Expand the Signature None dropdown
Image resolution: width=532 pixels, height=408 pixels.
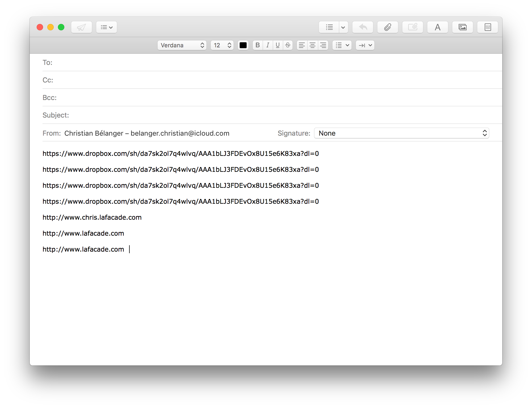click(401, 133)
